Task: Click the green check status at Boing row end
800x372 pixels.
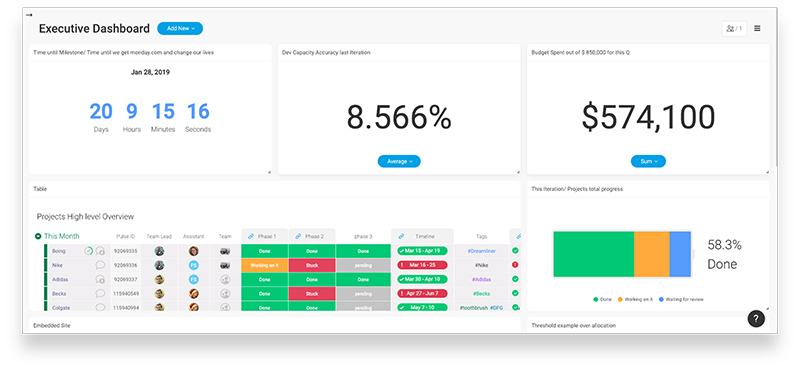Action: [x=515, y=251]
